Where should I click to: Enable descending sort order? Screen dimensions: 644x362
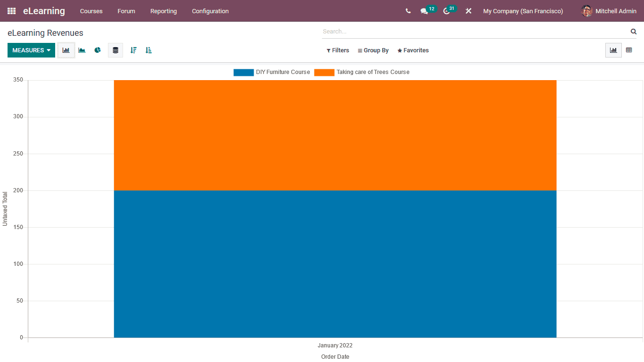133,50
